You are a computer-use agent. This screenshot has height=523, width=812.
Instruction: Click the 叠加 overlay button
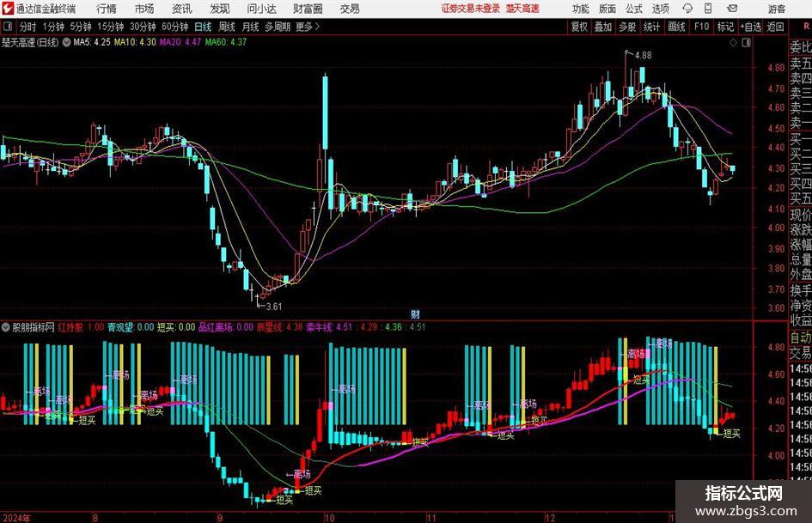pos(603,27)
